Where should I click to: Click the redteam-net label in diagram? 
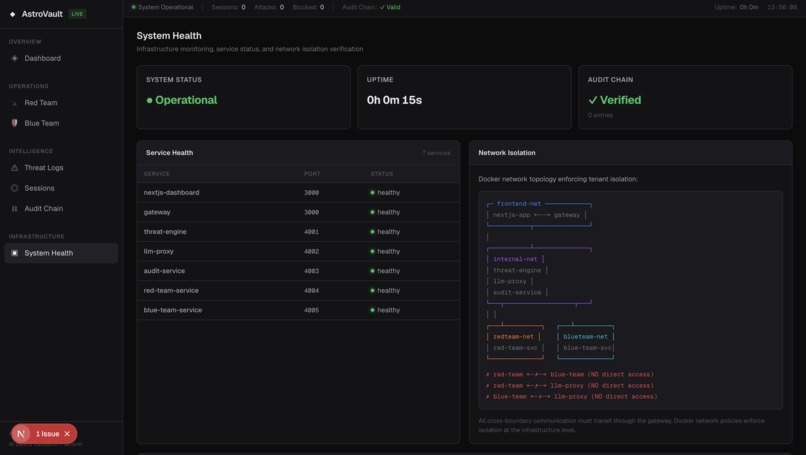tap(514, 337)
